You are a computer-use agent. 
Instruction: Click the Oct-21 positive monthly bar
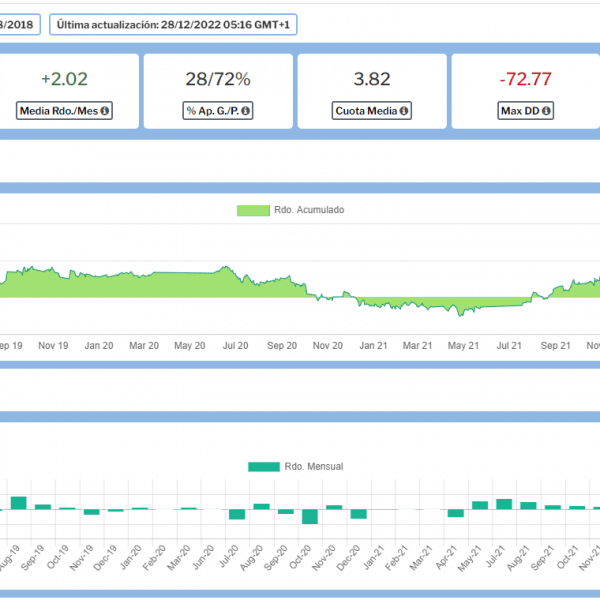click(577, 507)
